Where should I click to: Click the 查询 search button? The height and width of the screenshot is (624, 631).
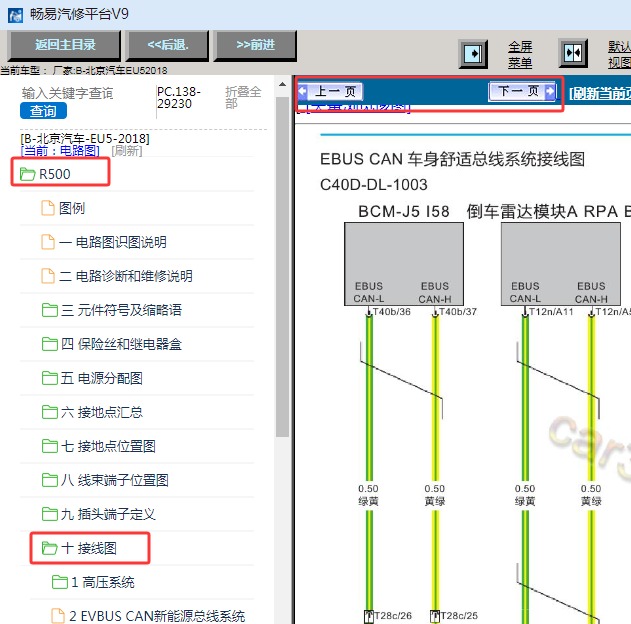(43, 111)
